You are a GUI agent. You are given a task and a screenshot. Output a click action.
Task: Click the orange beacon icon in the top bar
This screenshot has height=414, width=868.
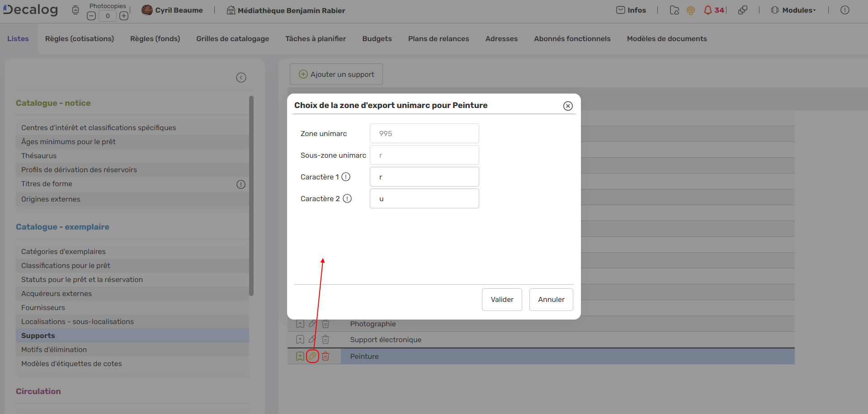tap(690, 10)
